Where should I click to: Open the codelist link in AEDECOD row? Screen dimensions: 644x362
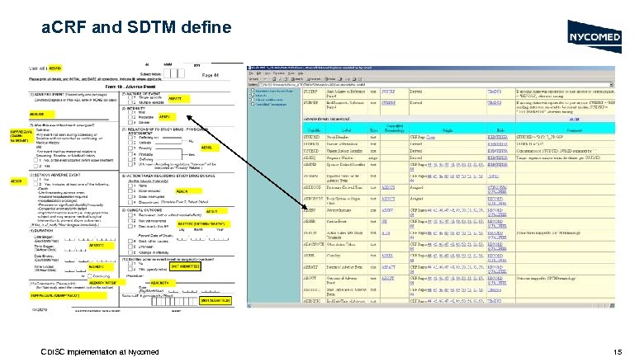[388, 187]
